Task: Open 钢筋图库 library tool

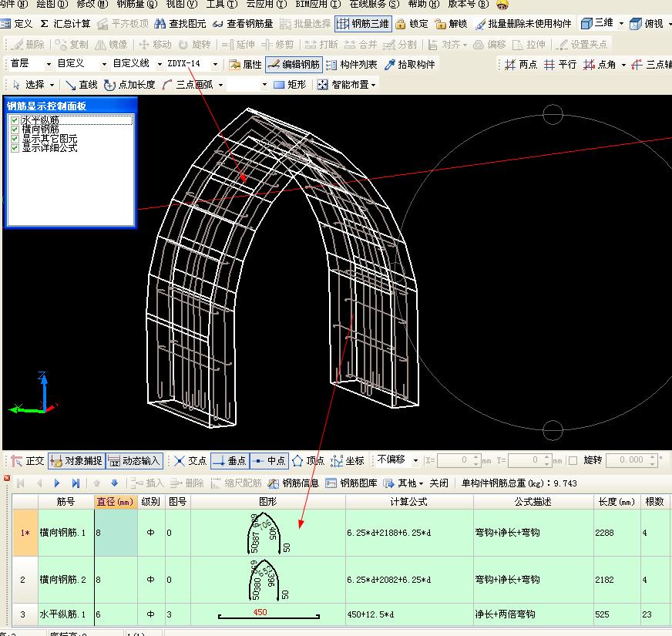Action: click(x=351, y=483)
